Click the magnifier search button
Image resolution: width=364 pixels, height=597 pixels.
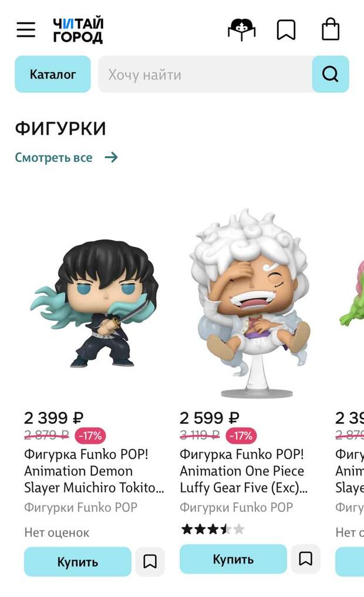331,74
